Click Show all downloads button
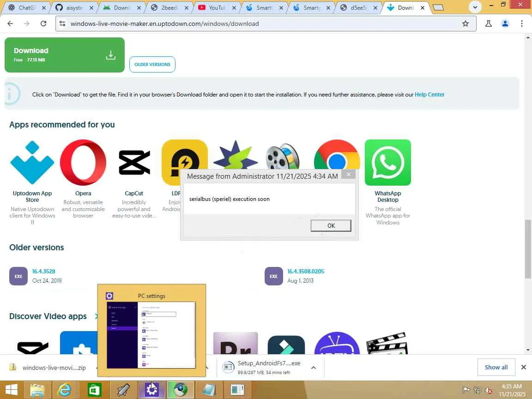The height and width of the screenshot is (399, 532). [x=496, y=368]
